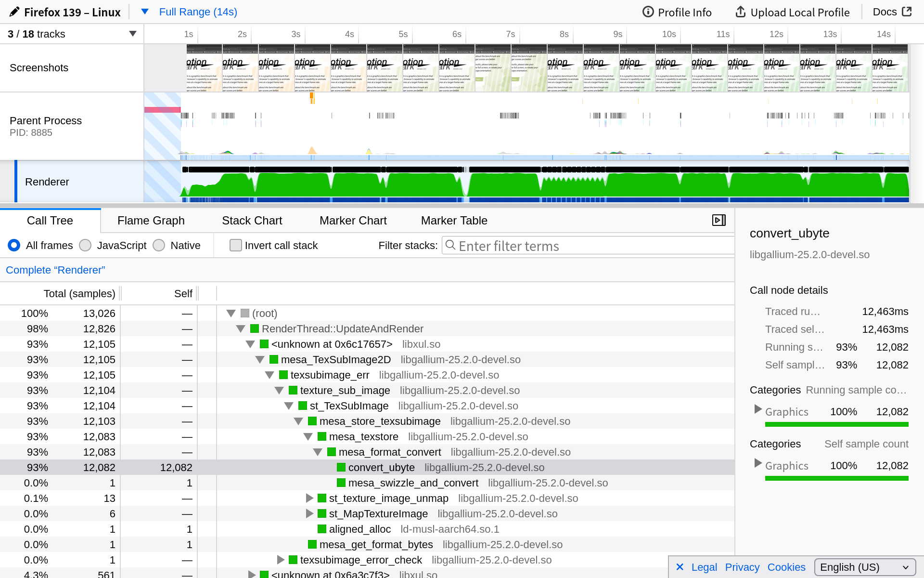Click green category square of convert_ubyte

coord(341,467)
